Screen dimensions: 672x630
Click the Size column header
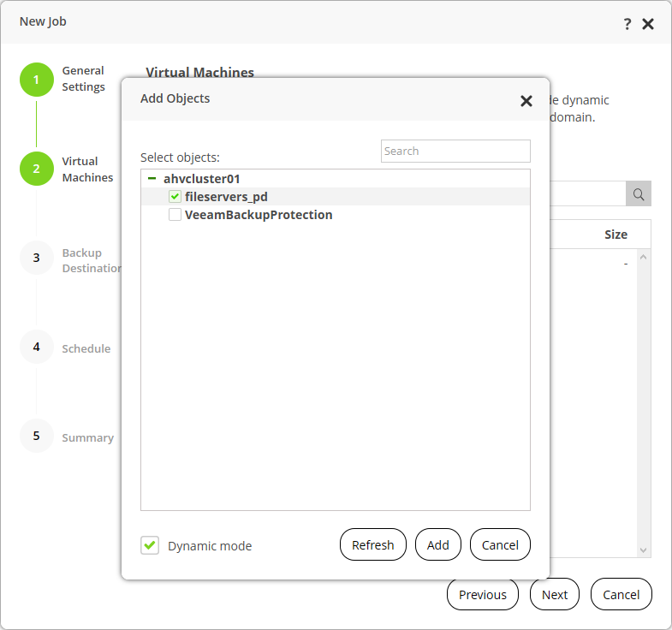pyautogui.click(x=616, y=235)
